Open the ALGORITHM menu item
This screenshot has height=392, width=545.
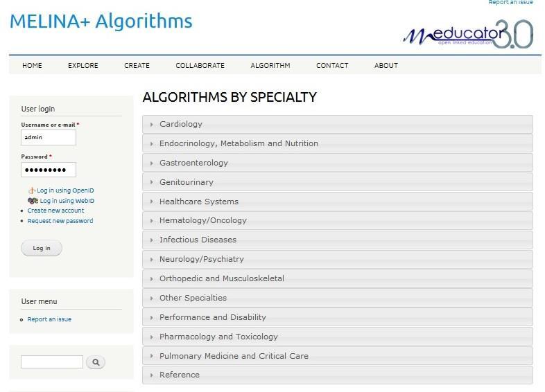pyautogui.click(x=270, y=65)
